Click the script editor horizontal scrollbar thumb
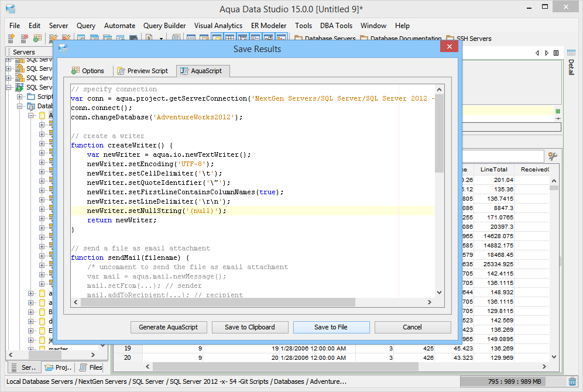Screen dimensions: 583x392 click(x=218, y=302)
